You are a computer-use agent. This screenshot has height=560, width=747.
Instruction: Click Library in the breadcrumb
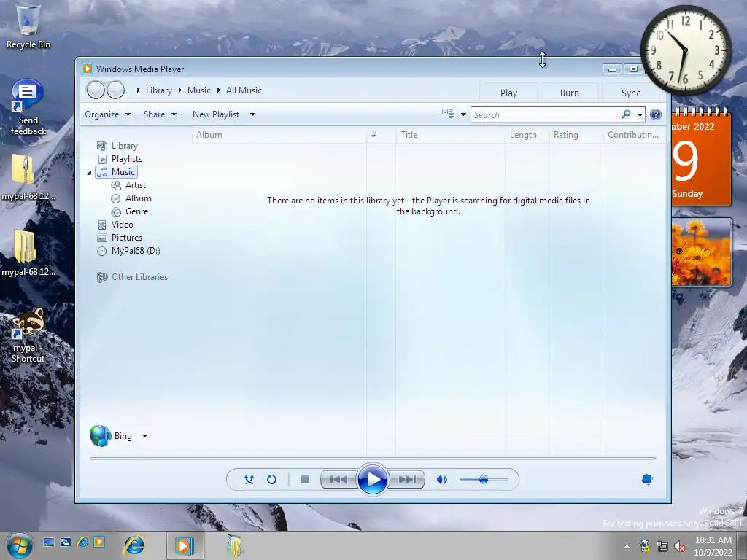[158, 90]
